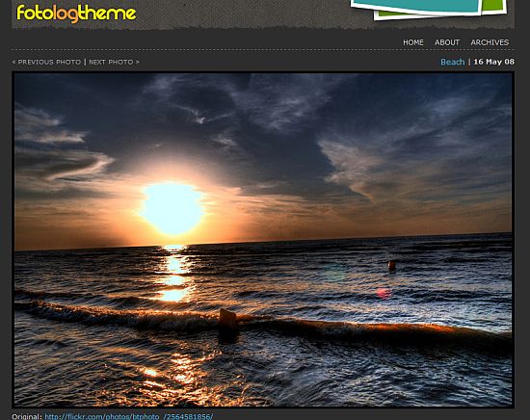Click the left arrow before PREVIOUS PHOTO

[x=13, y=62]
